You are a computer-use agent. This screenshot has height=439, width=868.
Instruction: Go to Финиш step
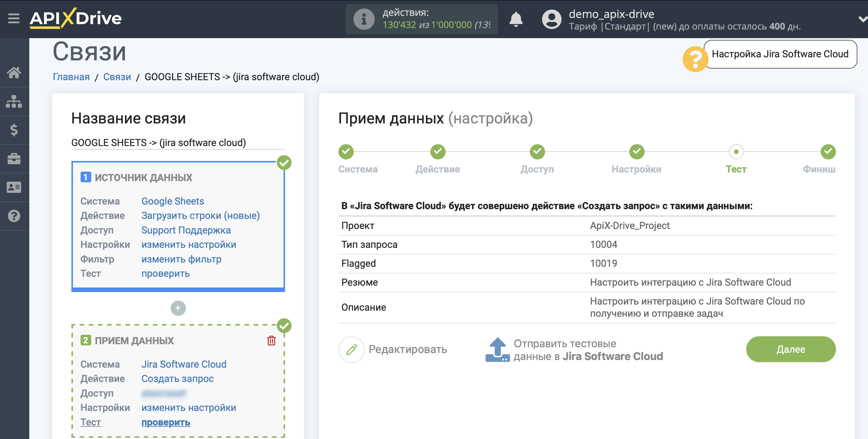[x=828, y=152]
